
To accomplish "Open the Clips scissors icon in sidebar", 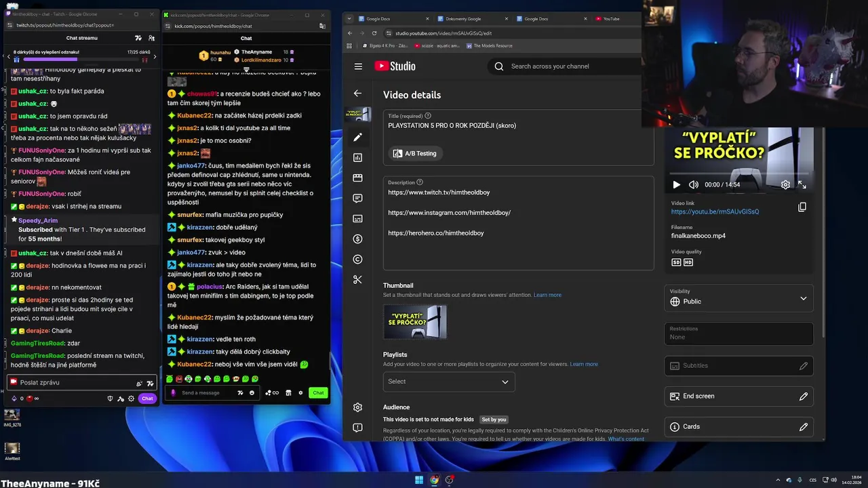I will pos(357,279).
